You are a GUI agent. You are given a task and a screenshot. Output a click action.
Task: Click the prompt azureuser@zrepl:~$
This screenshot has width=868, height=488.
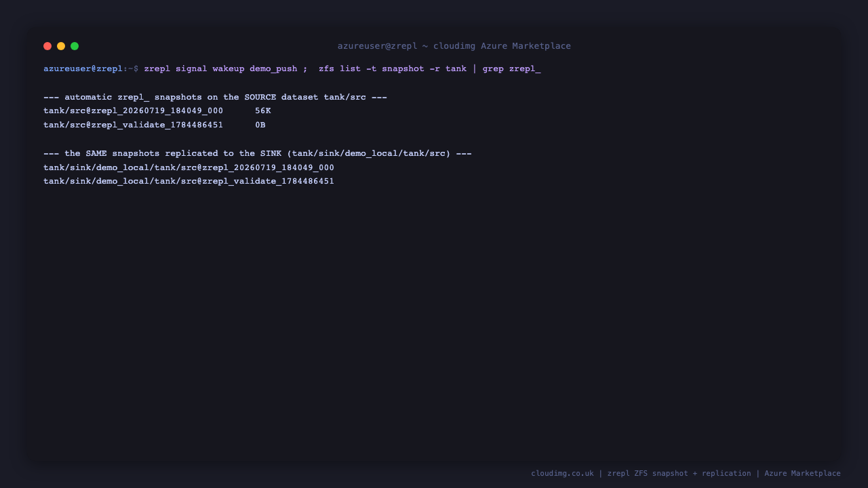(91, 69)
